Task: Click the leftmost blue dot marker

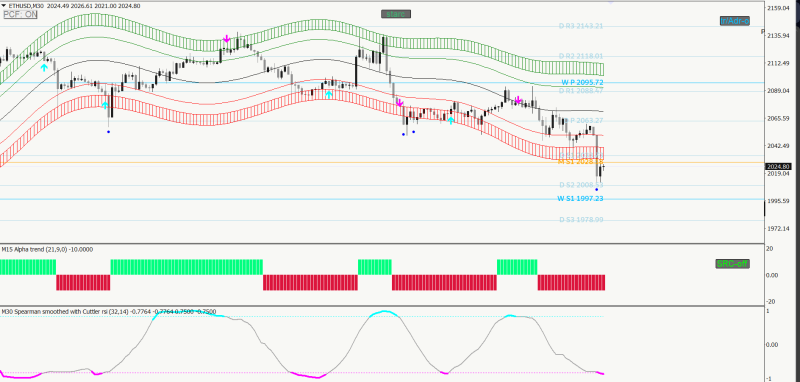Action: click(108, 132)
